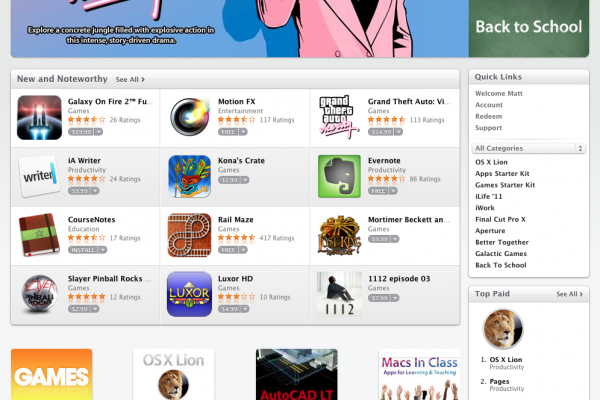The width and height of the screenshot is (600, 400).
Task: Open the All Categories dropdown
Action: point(528,148)
